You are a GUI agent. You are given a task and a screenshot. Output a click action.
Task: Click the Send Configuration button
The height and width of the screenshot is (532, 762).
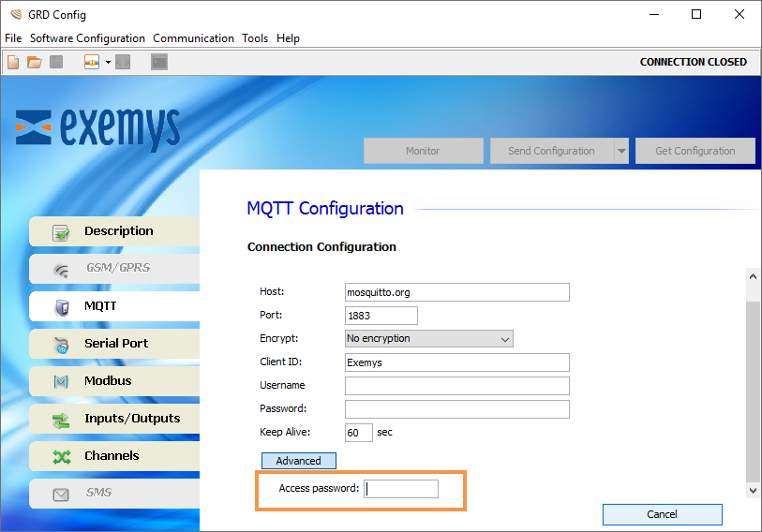(x=551, y=151)
